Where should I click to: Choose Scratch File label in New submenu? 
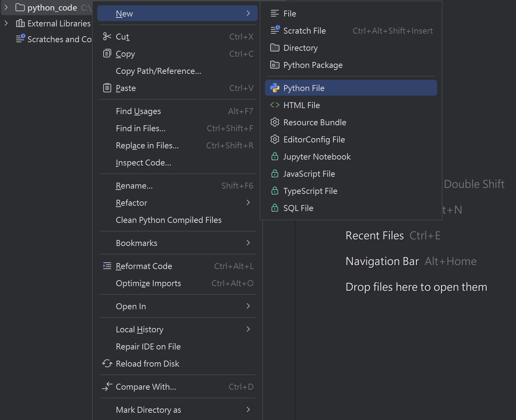pos(305,31)
